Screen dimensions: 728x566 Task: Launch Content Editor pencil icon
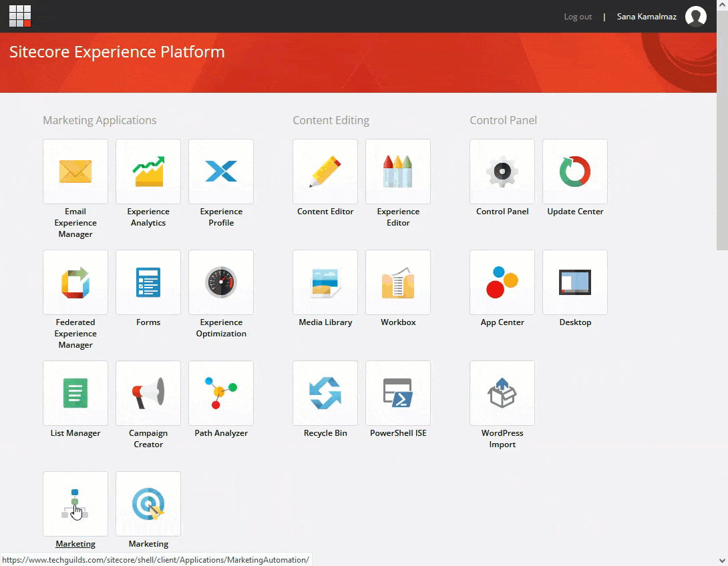coord(325,171)
